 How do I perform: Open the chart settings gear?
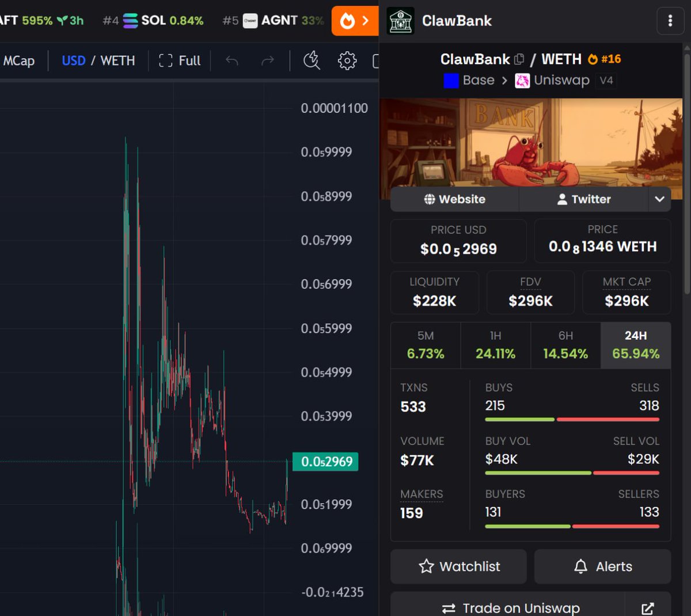346,60
